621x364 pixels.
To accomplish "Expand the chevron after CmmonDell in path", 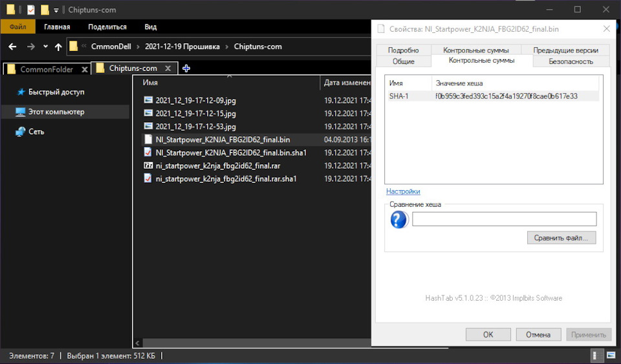I will pyautogui.click(x=138, y=47).
